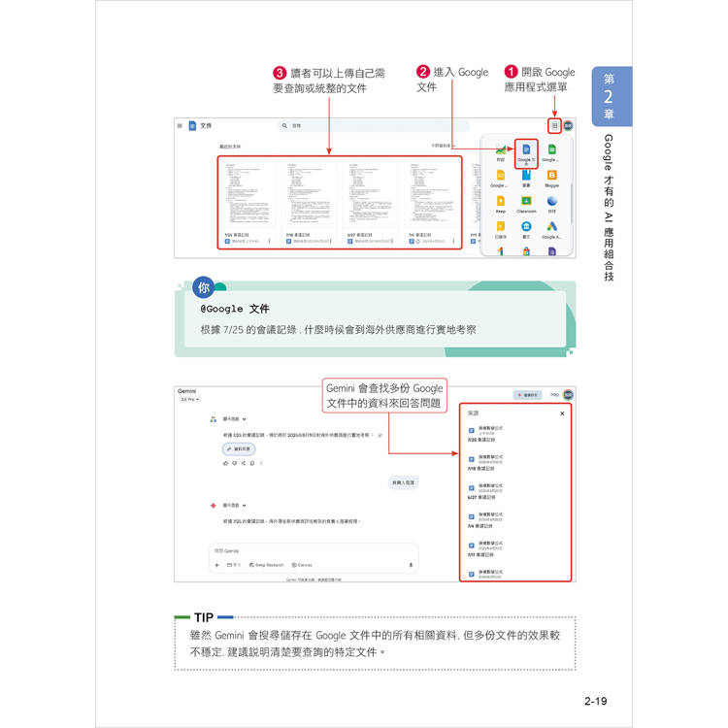Image resolution: width=728 pixels, height=728 pixels.
Task: Open Google Ads in the apps panel
Action: [551, 230]
